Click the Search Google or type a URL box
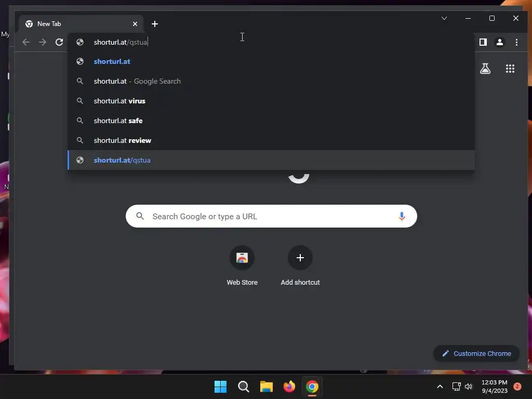Image resolution: width=532 pixels, height=399 pixels. tap(271, 216)
